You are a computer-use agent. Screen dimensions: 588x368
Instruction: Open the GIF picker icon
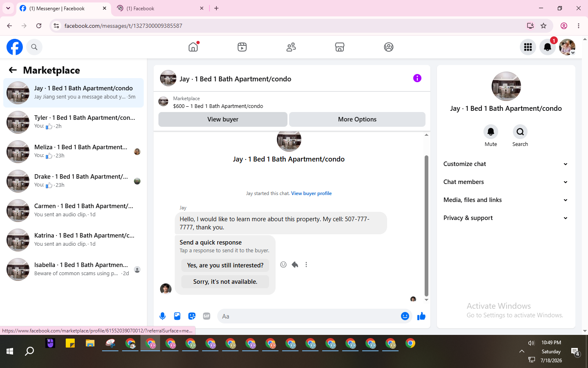[x=207, y=316]
